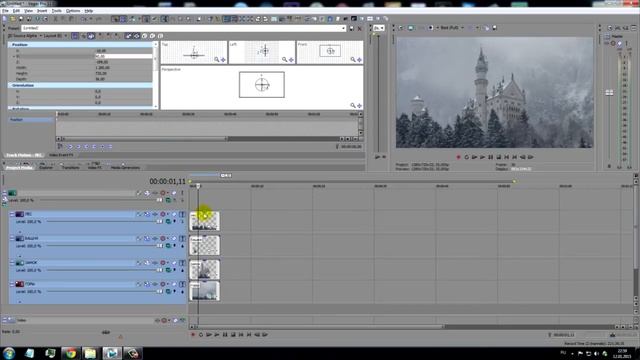Click Record button under video preview
The image size is (640, 360).
(458, 157)
